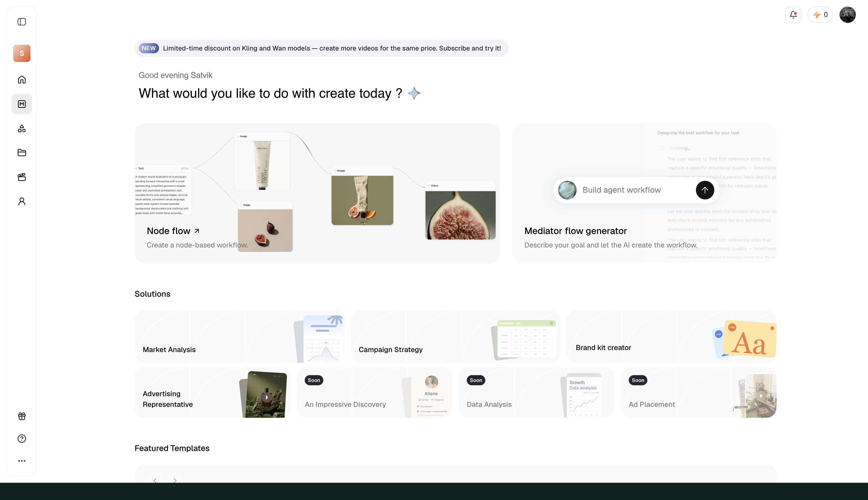Open the more options ellipsis icon

pos(22,461)
